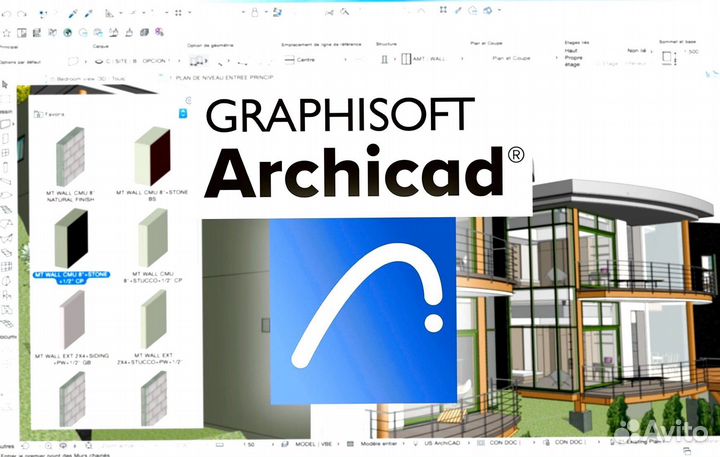Click the blue orbit icon in the top right toolbar
Image resolution: width=720 pixels, height=457 pixels.
pyautogui.click(x=488, y=10)
